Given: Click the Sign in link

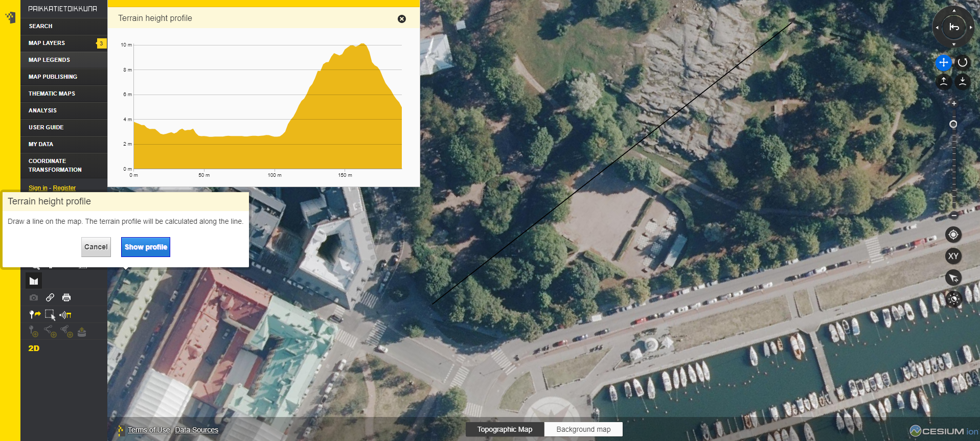Looking at the screenshot, I should tap(38, 188).
